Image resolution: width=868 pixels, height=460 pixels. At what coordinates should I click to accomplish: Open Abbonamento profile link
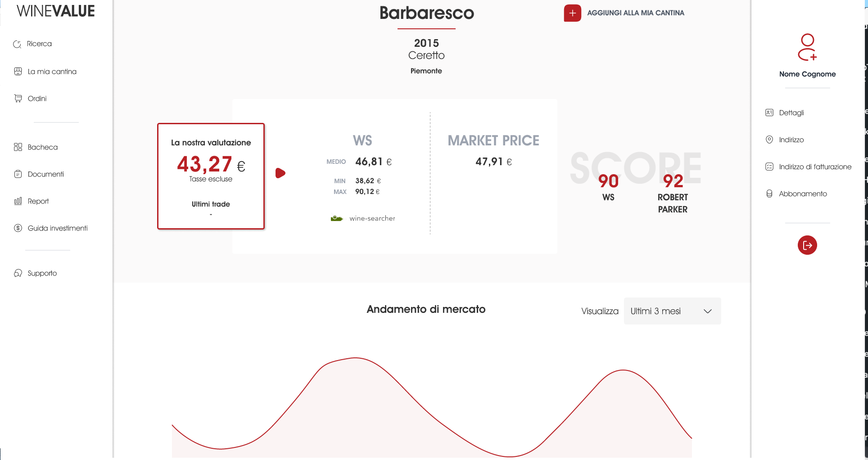803,194
